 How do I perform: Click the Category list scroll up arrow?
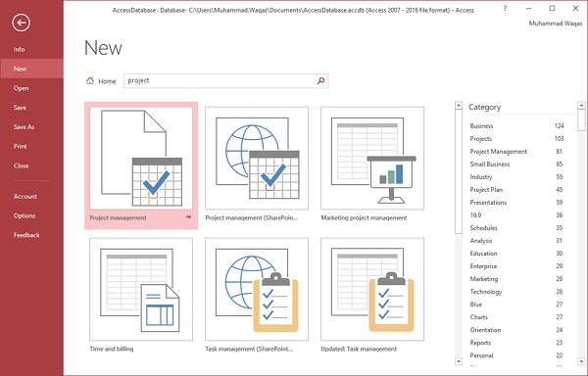point(581,106)
